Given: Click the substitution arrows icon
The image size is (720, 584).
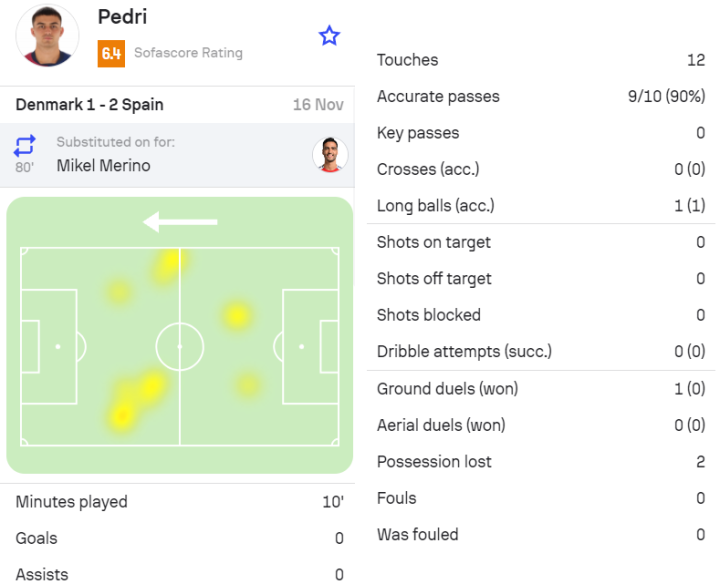Looking at the screenshot, I should tap(24, 146).
